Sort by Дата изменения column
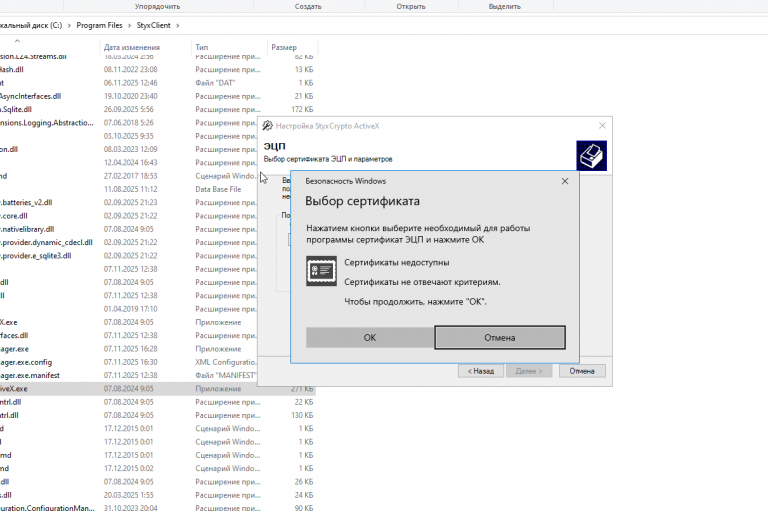 [x=132, y=48]
